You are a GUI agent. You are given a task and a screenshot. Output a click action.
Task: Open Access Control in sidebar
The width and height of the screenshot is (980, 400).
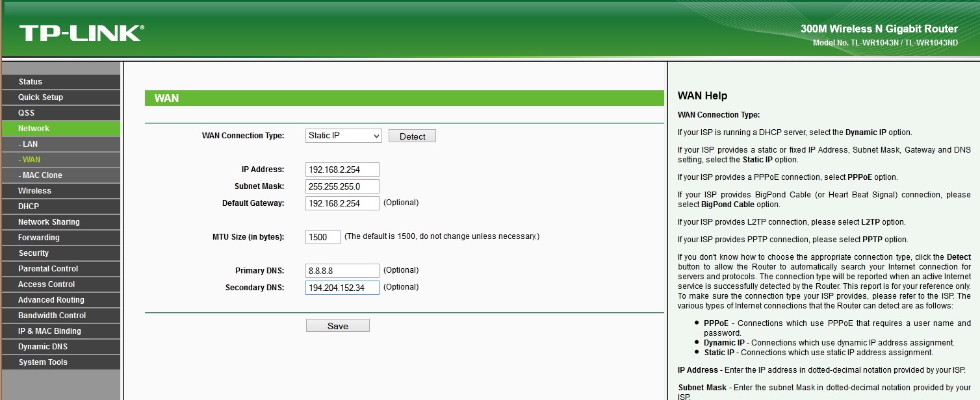point(60,284)
